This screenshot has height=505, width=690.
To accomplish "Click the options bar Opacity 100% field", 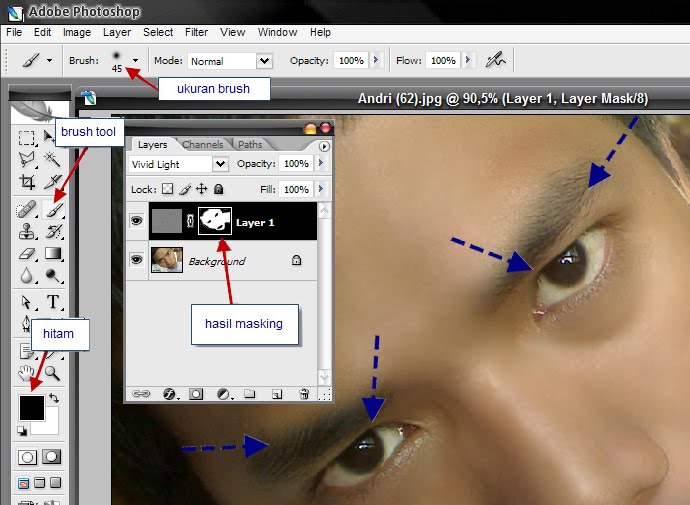I will 351,60.
